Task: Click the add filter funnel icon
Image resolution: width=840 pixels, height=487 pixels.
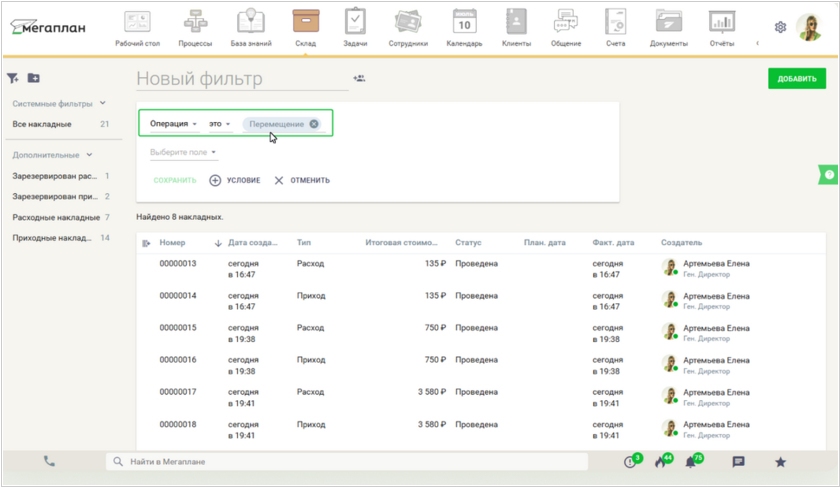Action: pyautogui.click(x=13, y=78)
